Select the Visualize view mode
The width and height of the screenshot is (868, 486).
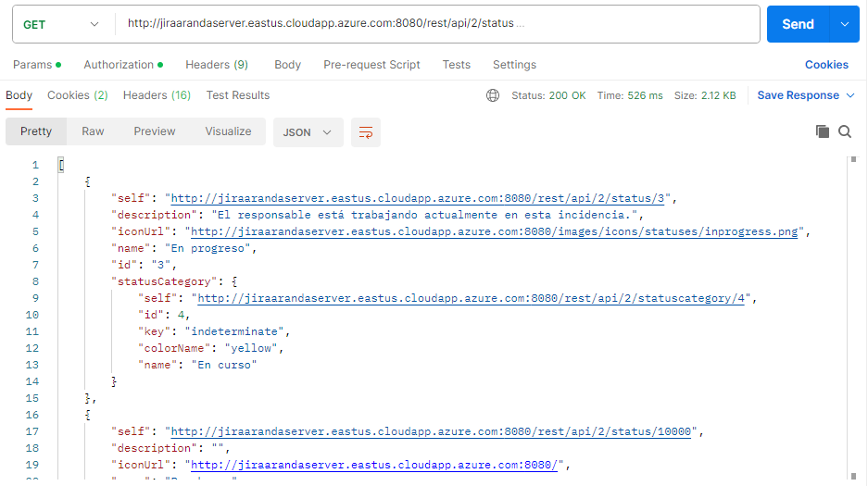pyautogui.click(x=228, y=131)
